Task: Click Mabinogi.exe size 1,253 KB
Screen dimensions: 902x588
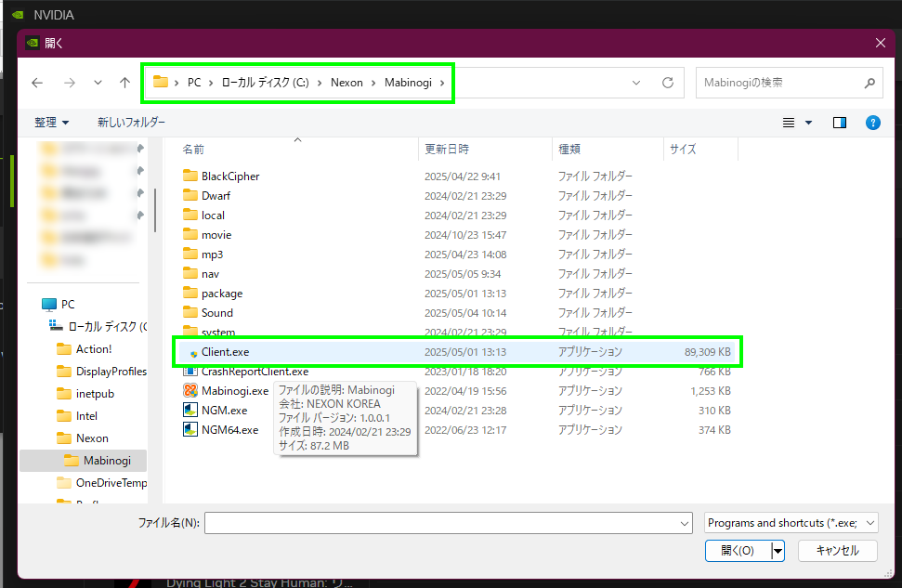Action: [x=711, y=391]
